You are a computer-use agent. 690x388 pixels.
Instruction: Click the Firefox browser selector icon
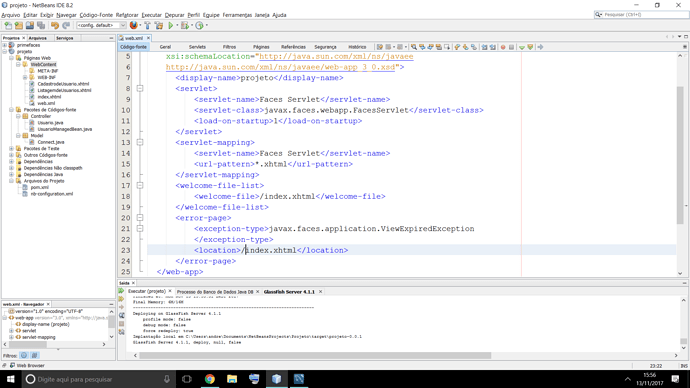click(133, 26)
